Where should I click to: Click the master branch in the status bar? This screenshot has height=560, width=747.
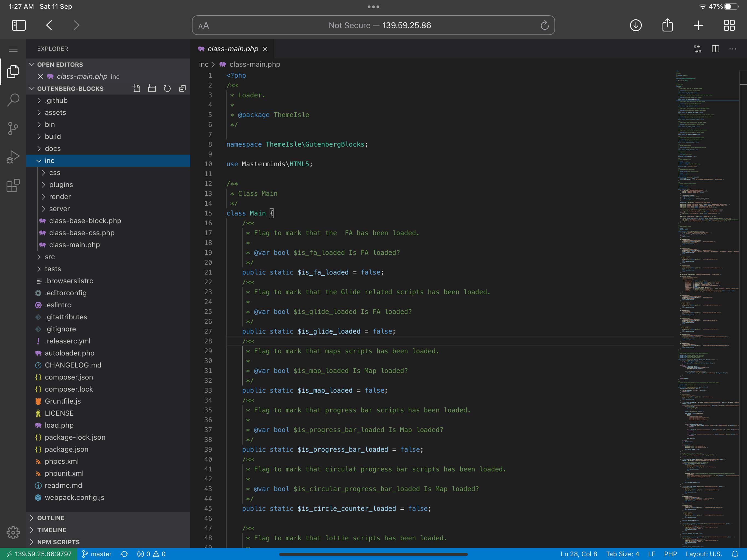(x=97, y=554)
